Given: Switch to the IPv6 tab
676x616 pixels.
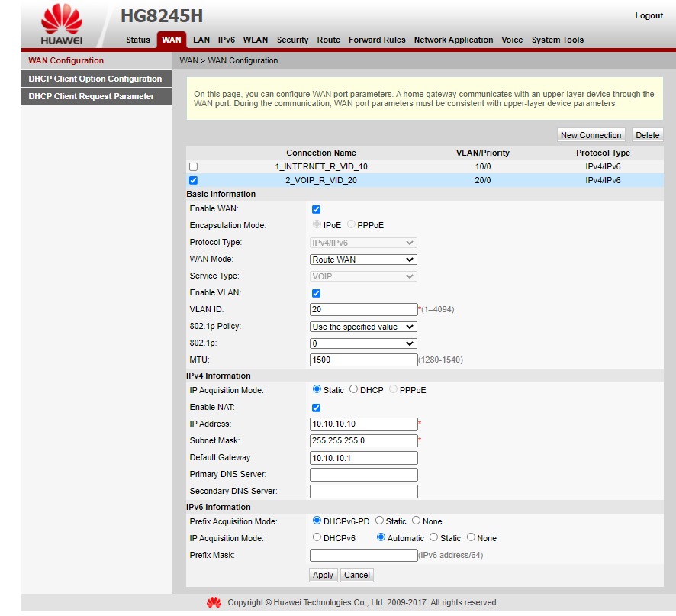Looking at the screenshot, I should pyautogui.click(x=227, y=40).
